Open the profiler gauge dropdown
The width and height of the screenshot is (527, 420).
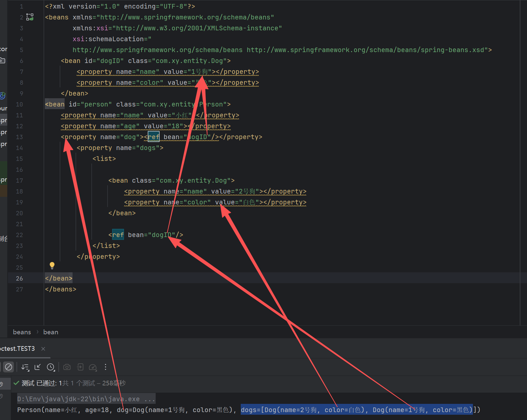pyautogui.click(x=93, y=367)
